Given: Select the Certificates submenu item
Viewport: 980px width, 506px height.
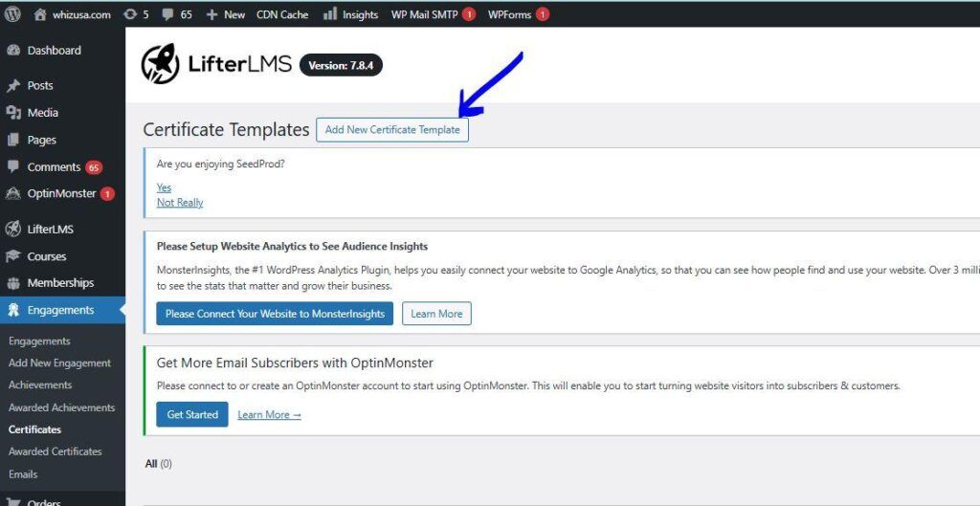Looking at the screenshot, I should coord(35,429).
